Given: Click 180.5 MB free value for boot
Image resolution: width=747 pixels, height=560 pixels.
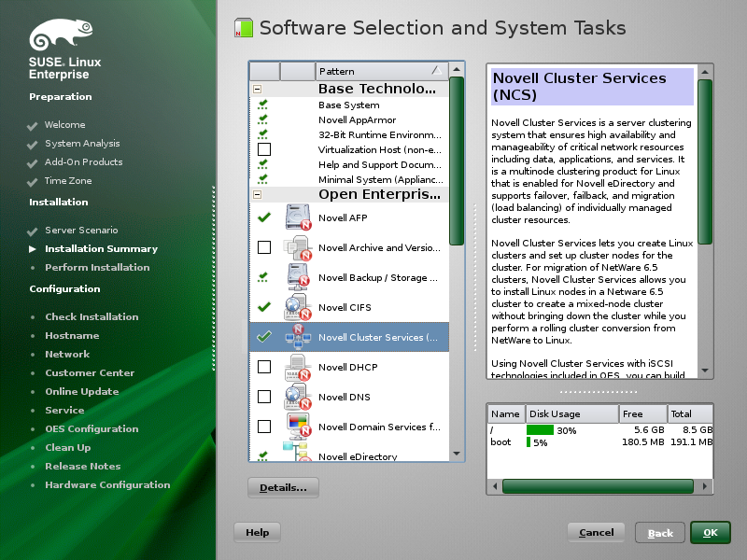Looking at the screenshot, I should (x=642, y=441).
